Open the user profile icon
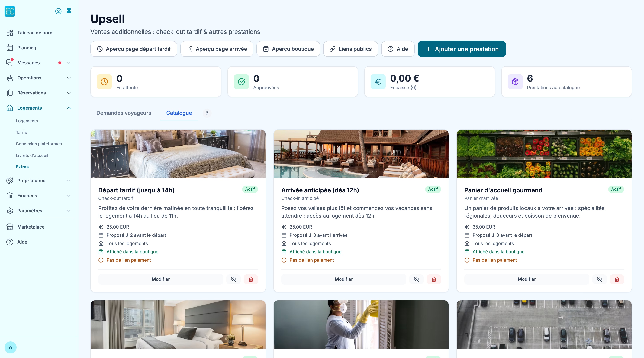The height and width of the screenshot is (358, 644). [58, 11]
